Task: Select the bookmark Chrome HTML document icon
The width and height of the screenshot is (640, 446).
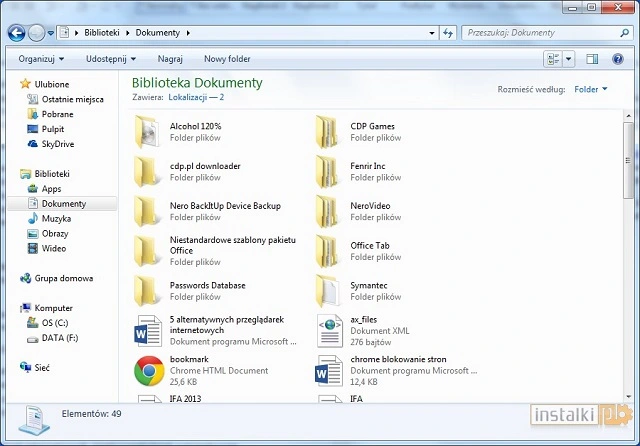Action: click(x=149, y=370)
